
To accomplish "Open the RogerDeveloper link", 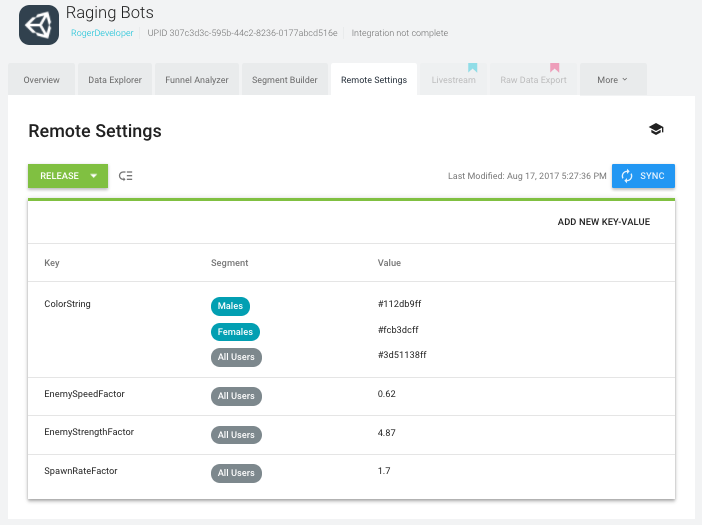I will [101, 33].
